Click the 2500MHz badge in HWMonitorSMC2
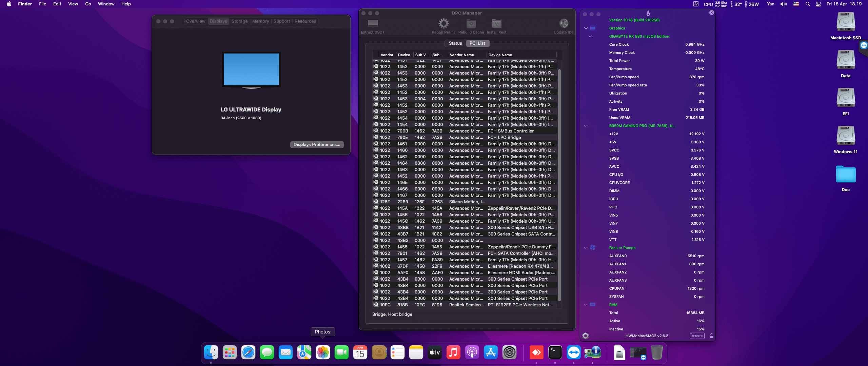Screen dimensions: 868x366 [x=697, y=336]
